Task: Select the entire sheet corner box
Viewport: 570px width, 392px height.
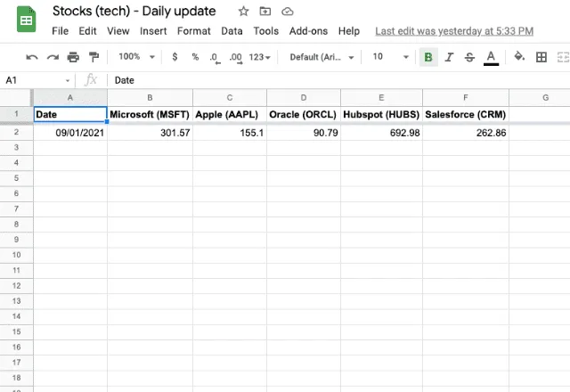Action: (x=17, y=98)
